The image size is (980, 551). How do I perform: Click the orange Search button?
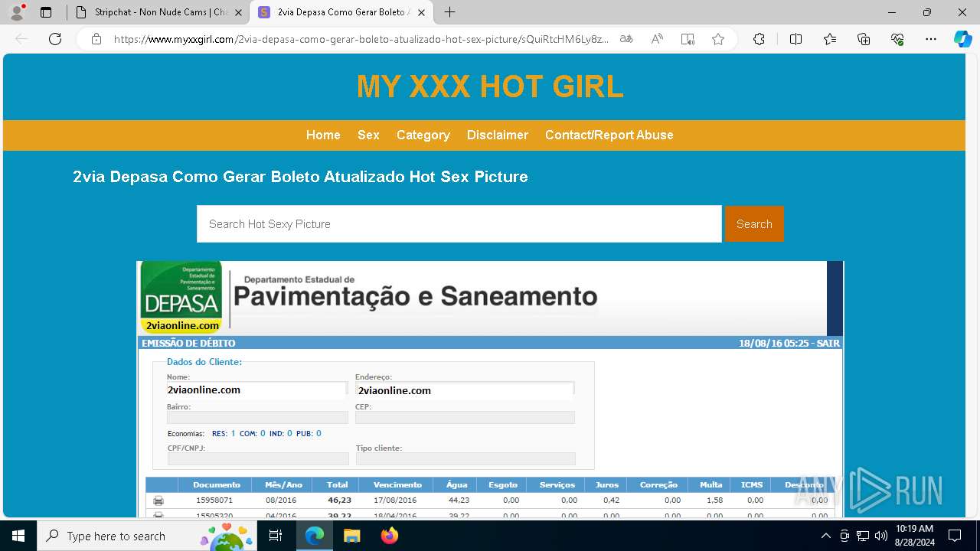click(x=754, y=223)
